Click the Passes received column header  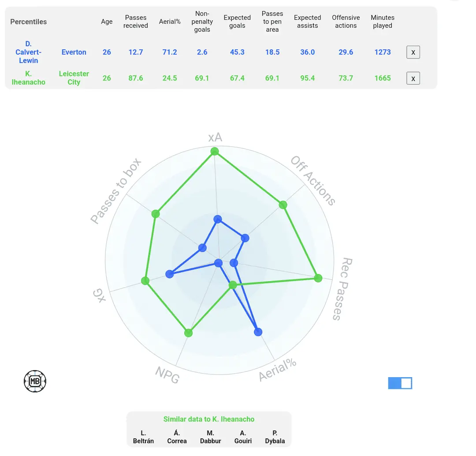[x=136, y=22]
